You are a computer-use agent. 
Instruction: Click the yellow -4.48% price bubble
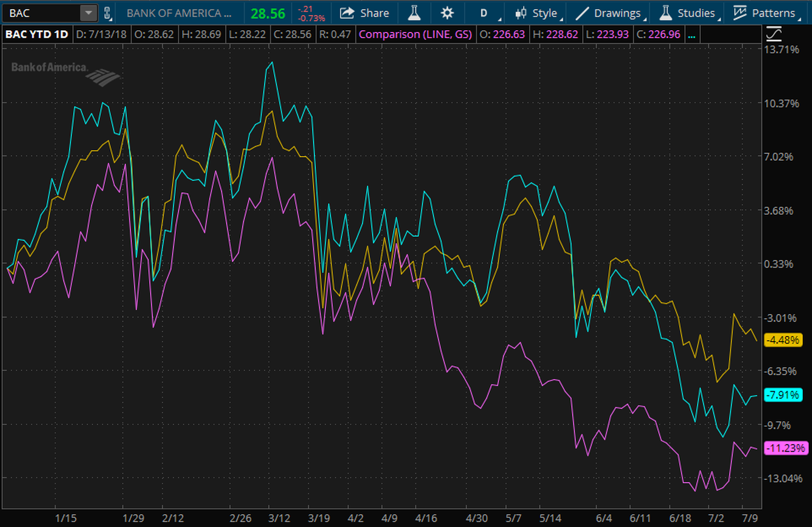(x=784, y=340)
